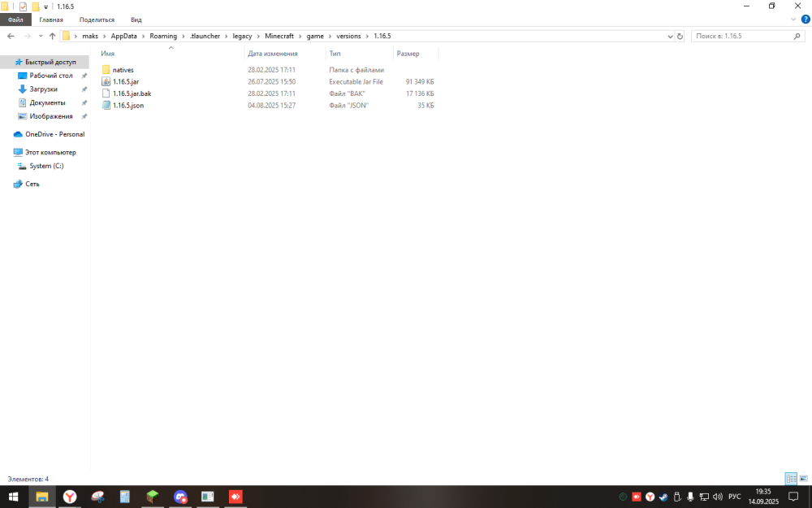Open Загрузки in the sidebar
The image size is (812, 508).
pos(43,89)
